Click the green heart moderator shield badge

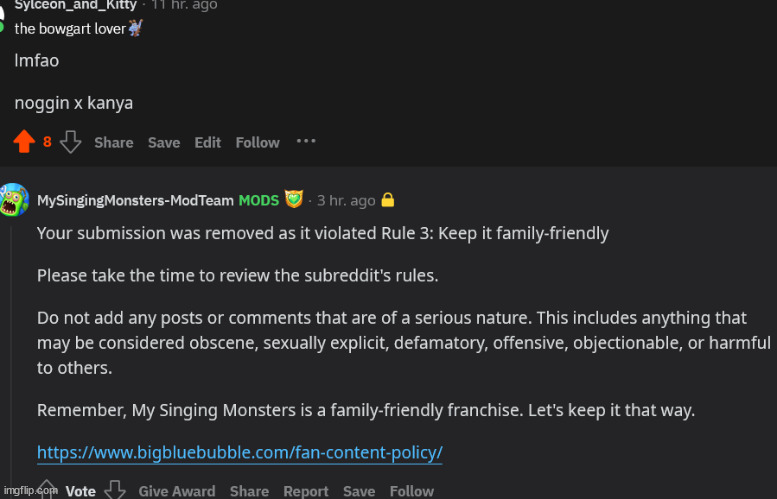(293, 199)
